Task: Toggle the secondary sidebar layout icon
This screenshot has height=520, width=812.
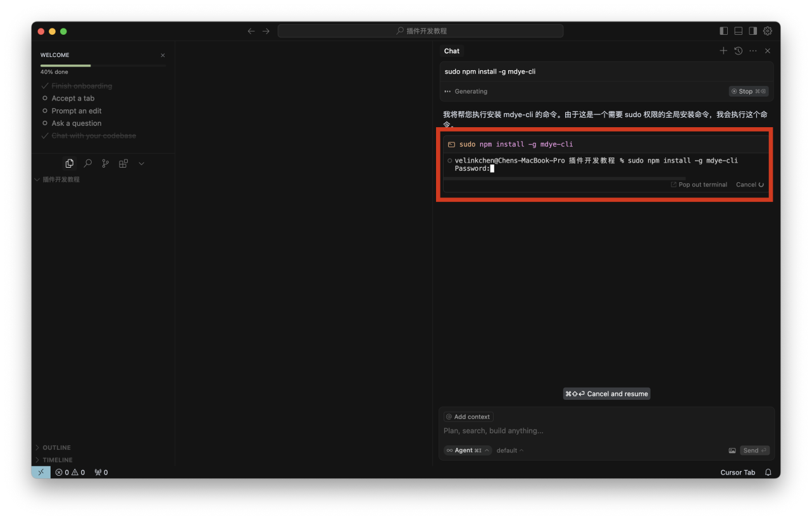Action: coord(753,31)
